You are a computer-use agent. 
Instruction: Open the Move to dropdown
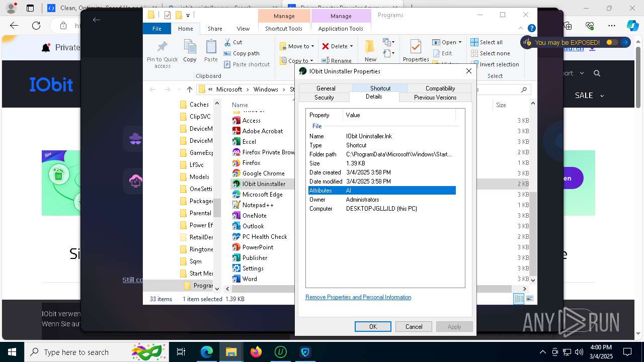297,46
